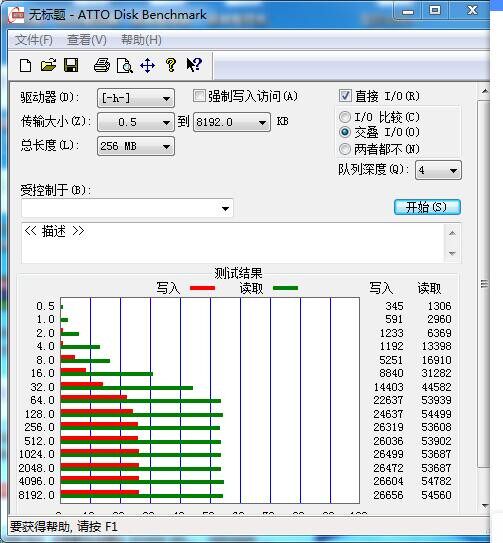
Task: Click the context help arrow-question icon
Action: point(194,65)
